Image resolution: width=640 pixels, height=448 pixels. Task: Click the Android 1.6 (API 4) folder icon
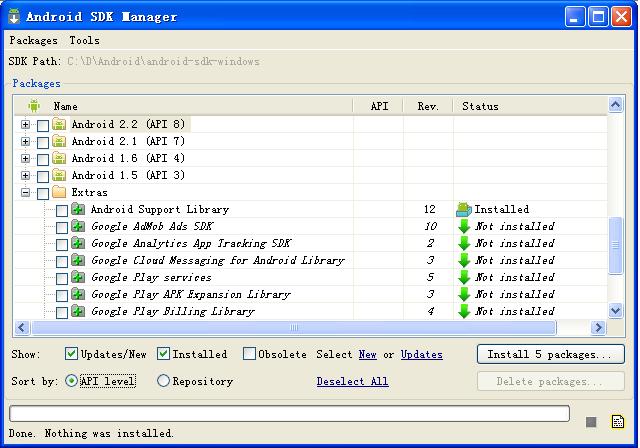[x=59, y=158]
